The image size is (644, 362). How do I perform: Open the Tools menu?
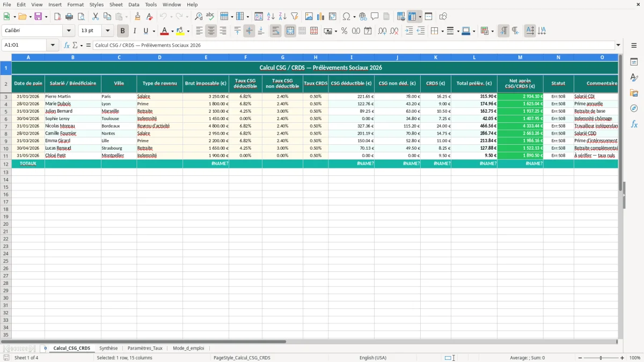[x=151, y=4]
